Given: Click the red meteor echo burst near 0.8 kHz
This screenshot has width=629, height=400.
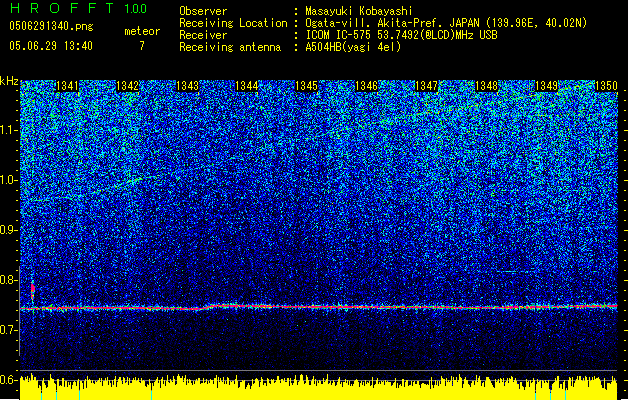Looking at the screenshot, I should coord(33,290).
